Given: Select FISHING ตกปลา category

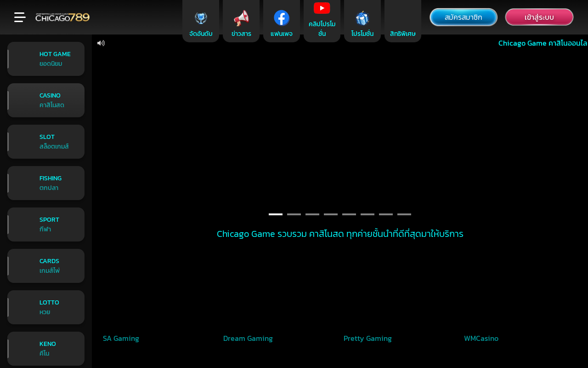Looking at the screenshot, I should pyautogui.click(x=46, y=183).
